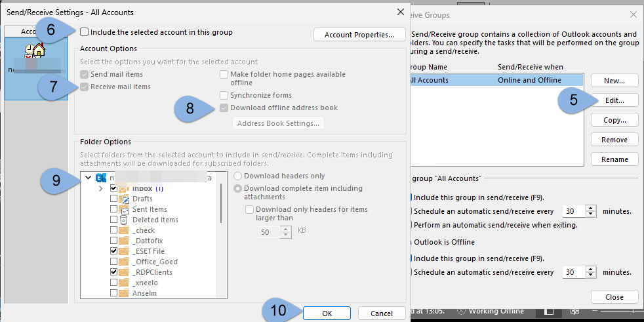This screenshot has width=644, height=322.
Task: Click the _RDPClients folder icon
Action: click(124, 272)
